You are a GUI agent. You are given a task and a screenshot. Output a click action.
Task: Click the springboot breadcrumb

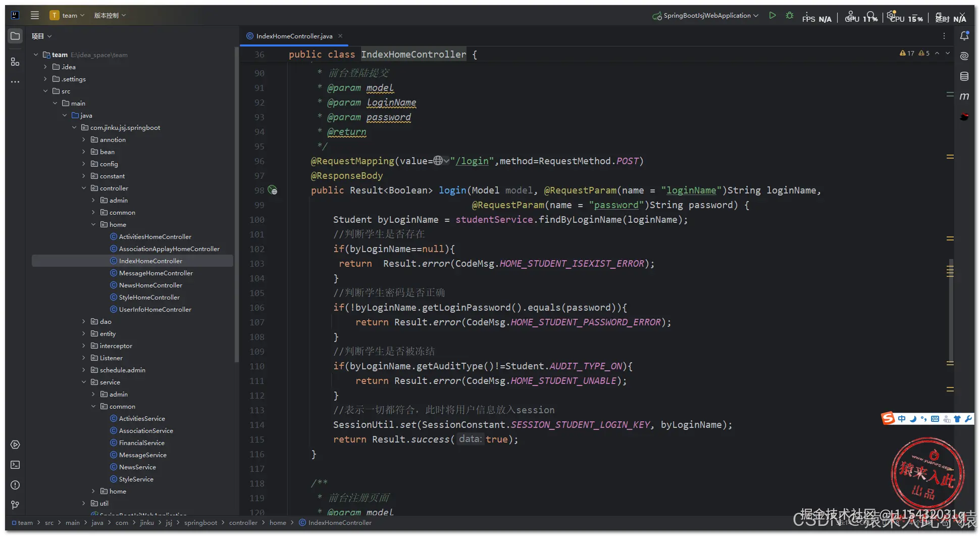200,523
